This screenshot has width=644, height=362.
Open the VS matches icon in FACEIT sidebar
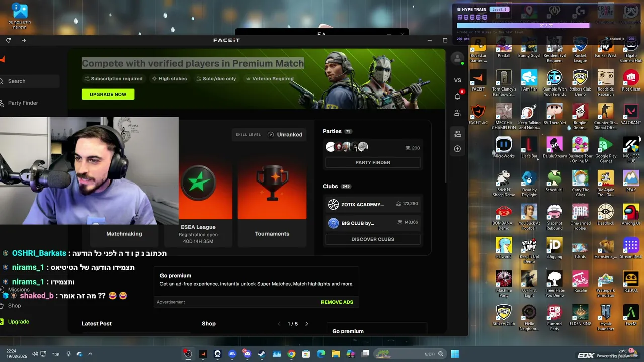pyautogui.click(x=457, y=80)
